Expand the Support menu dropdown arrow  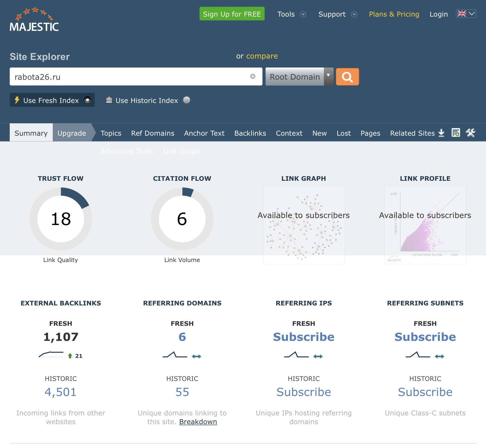pyautogui.click(x=354, y=14)
